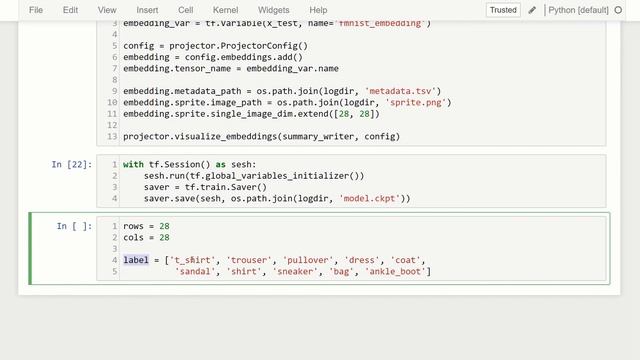Click the 'dress' string

(362, 260)
